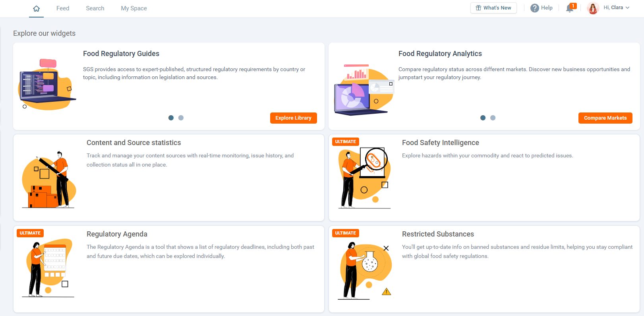Image resolution: width=644 pixels, height=316 pixels.
Task: Click the Explore Library button
Action: click(x=293, y=118)
